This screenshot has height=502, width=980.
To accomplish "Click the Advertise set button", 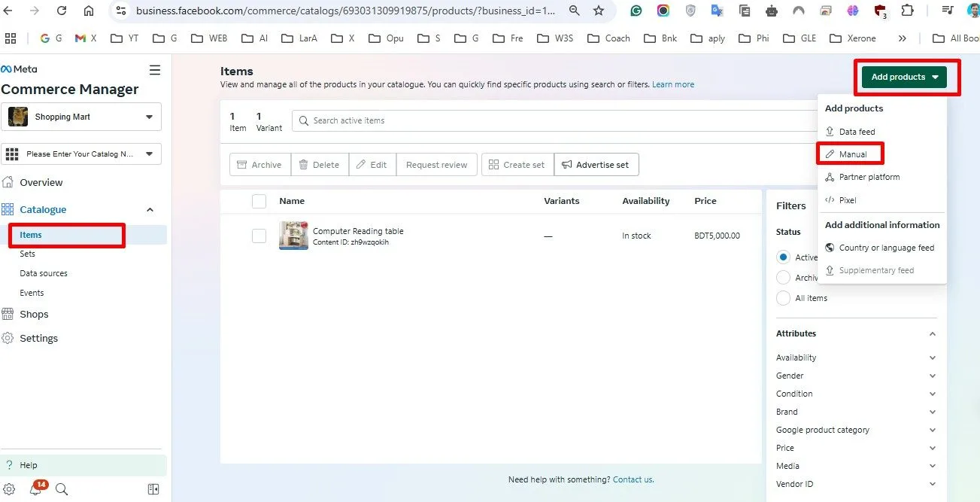I will pos(596,165).
